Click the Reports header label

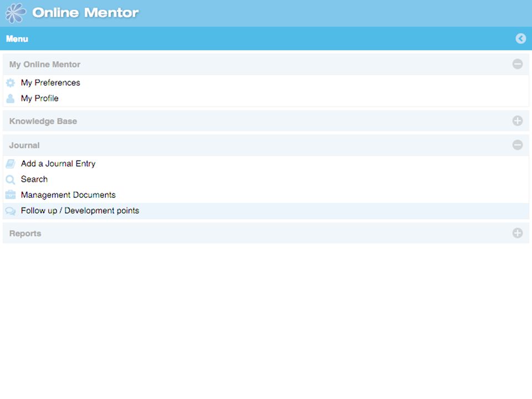[25, 233]
